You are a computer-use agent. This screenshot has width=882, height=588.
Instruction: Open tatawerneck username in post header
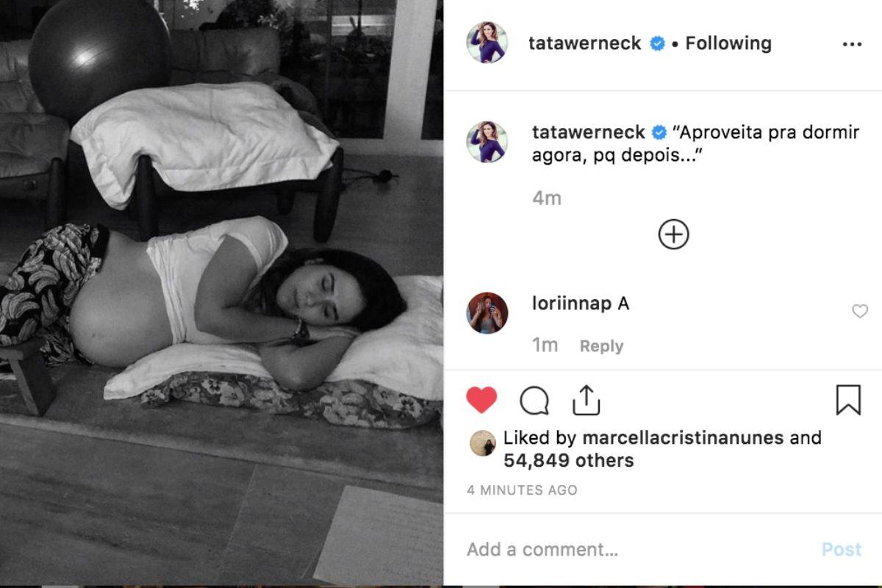(587, 43)
